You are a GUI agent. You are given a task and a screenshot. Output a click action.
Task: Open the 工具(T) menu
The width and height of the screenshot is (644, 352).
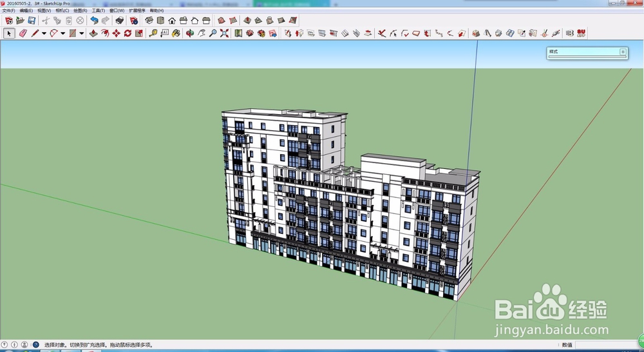(x=98, y=10)
